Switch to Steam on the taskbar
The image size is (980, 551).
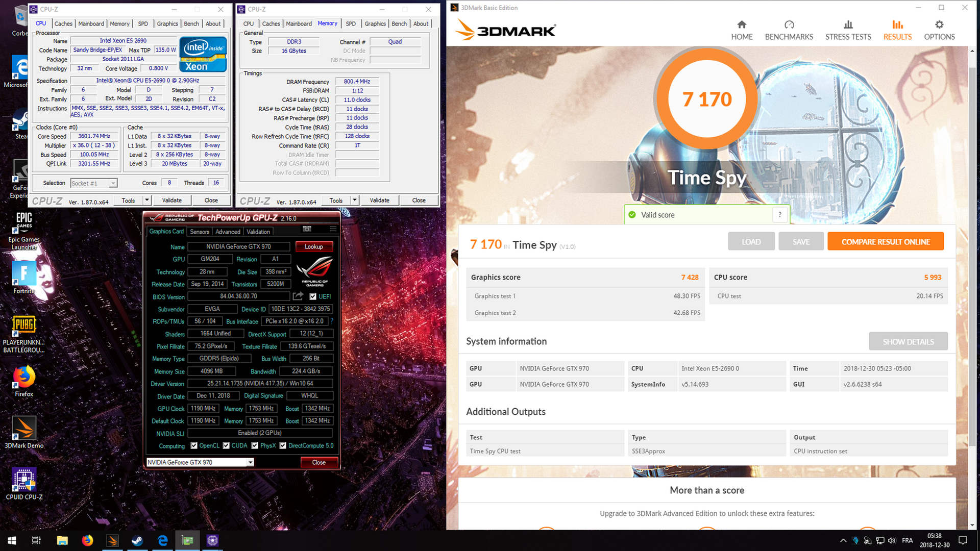point(137,540)
